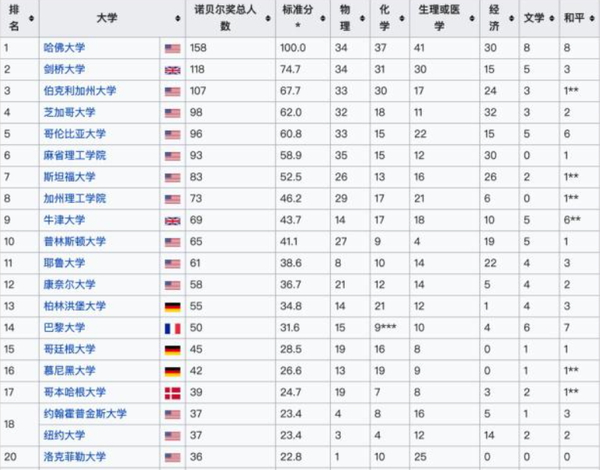
Task: Sort by 物理 column arrows
Action: 362,18
